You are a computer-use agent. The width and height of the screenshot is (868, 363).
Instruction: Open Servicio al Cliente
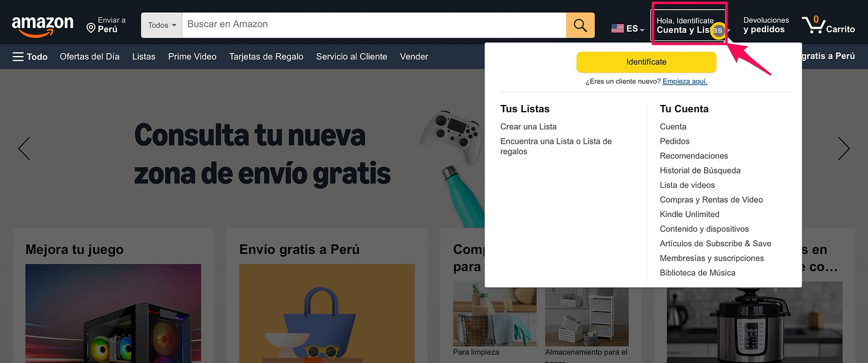[x=352, y=57]
